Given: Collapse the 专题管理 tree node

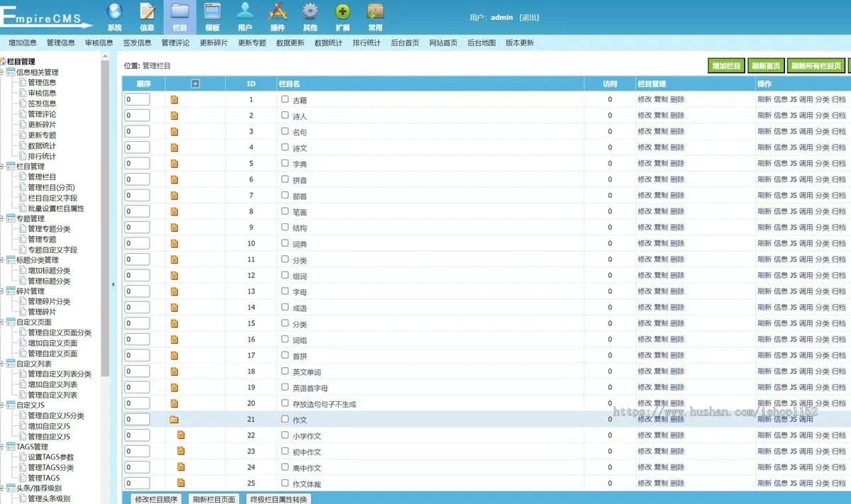Looking at the screenshot, I should (2, 218).
